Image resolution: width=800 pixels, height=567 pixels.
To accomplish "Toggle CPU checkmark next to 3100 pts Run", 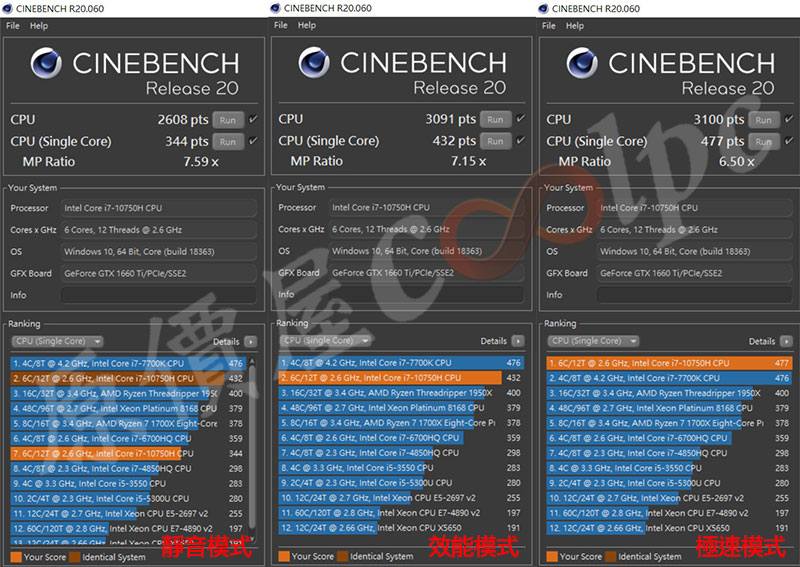I will click(x=789, y=119).
